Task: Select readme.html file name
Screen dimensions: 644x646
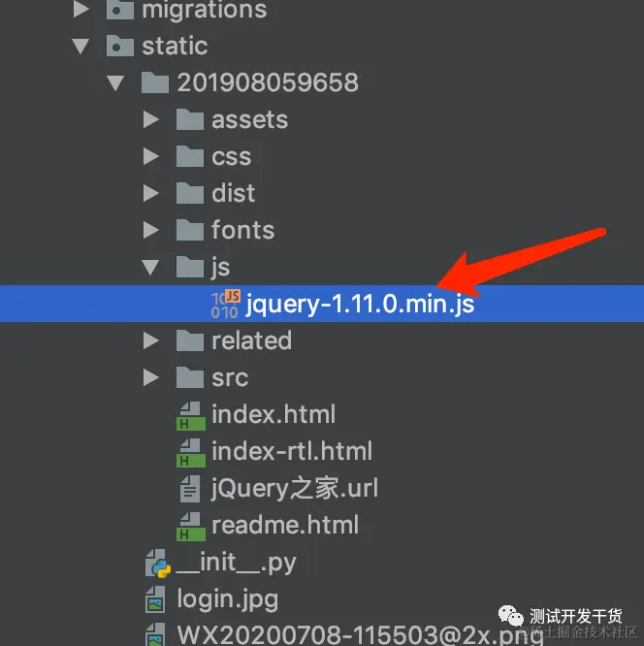Action: [x=285, y=525]
